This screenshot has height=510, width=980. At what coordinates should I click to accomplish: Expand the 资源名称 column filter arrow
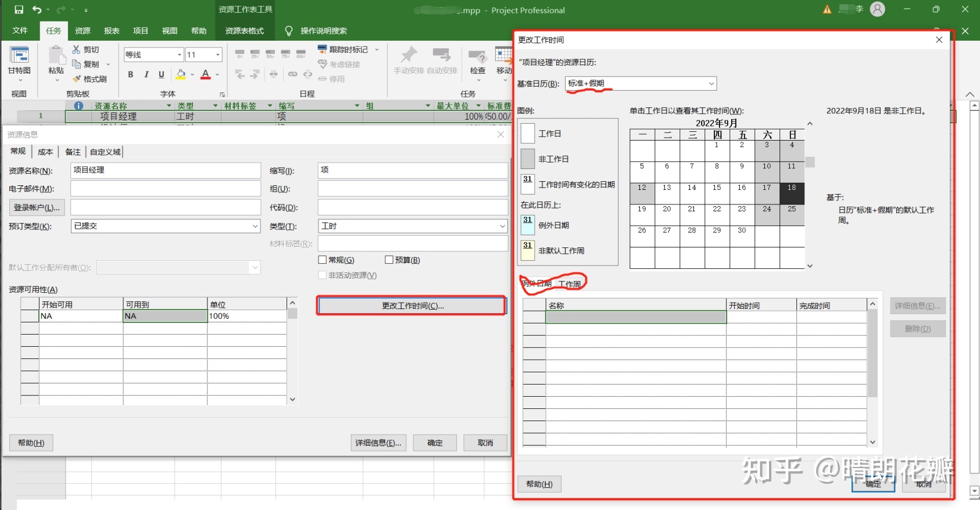coord(169,106)
